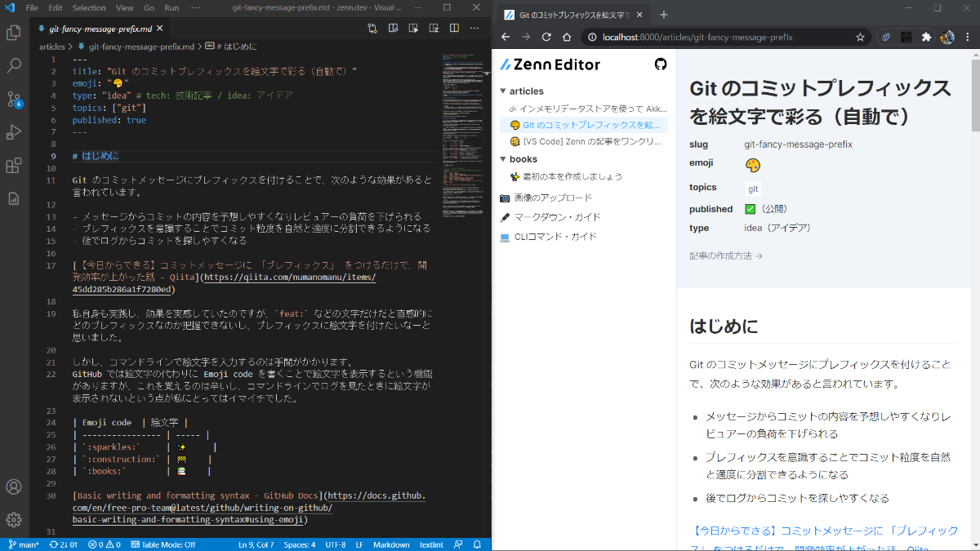
Task: Reload the Chrome page
Action: pos(546,37)
